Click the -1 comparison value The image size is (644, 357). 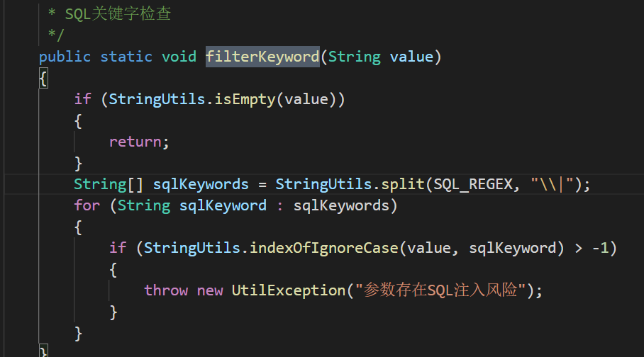(600, 248)
